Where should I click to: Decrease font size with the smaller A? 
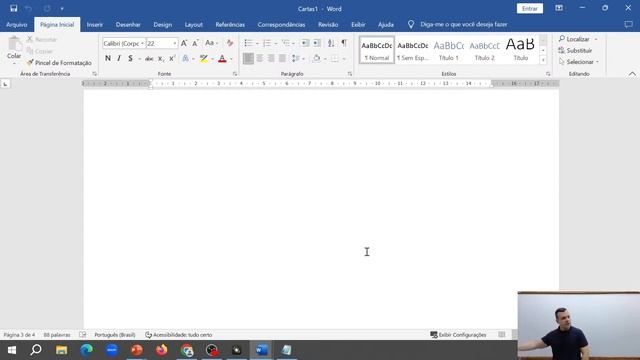(x=196, y=43)
